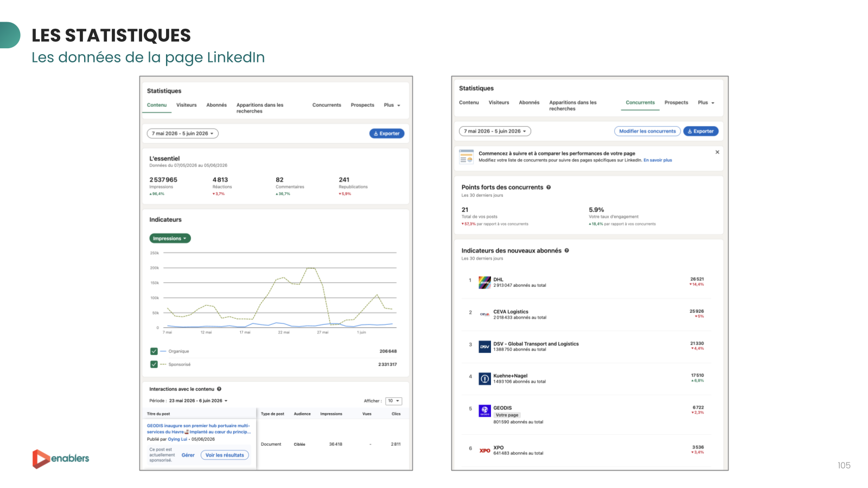Open date range dropdown in right panel

(495, 131)
